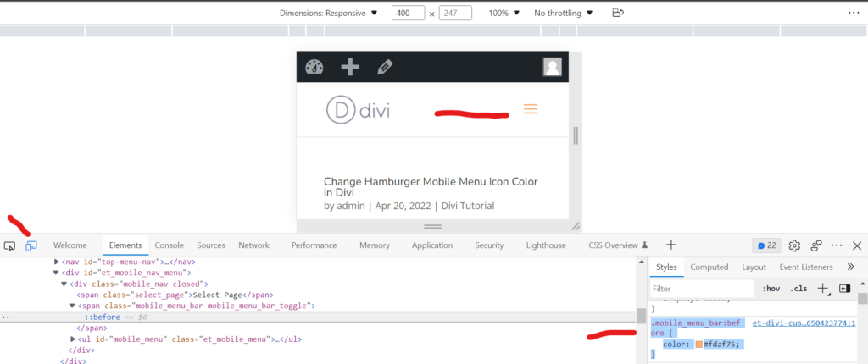
Task: Open the et-divi-cus stylesheet source link
Action: [804, 323]
